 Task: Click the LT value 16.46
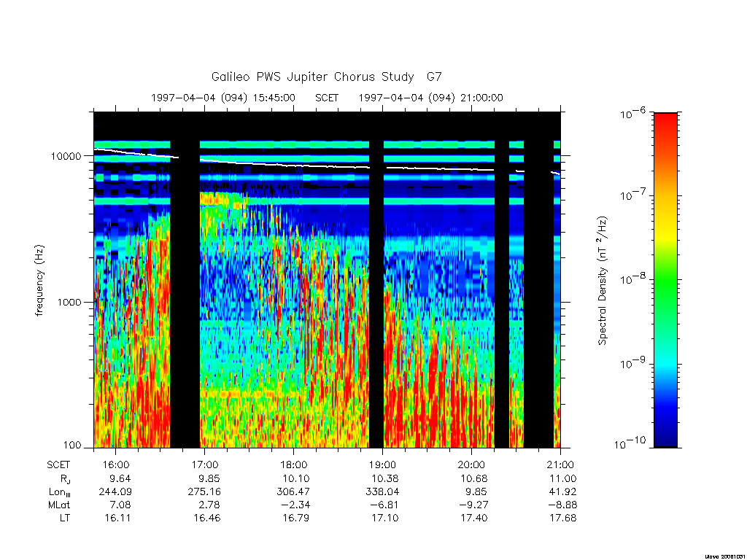(x=206, y=518)
